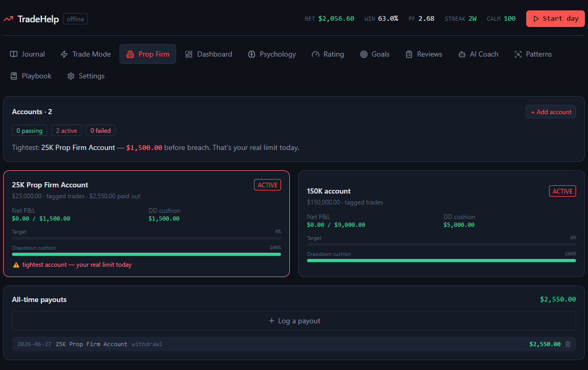Click 25K account Target progress bar
This screenshot has width=588, height=370.
[146, 238]
